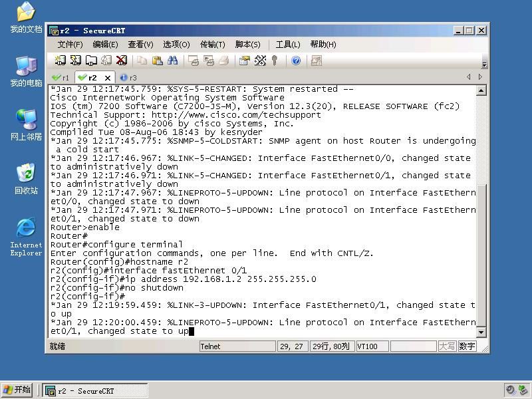Disconnect the session using red X icon
The height and width of the screenshot is (399, 532).
tap(121, 61)
